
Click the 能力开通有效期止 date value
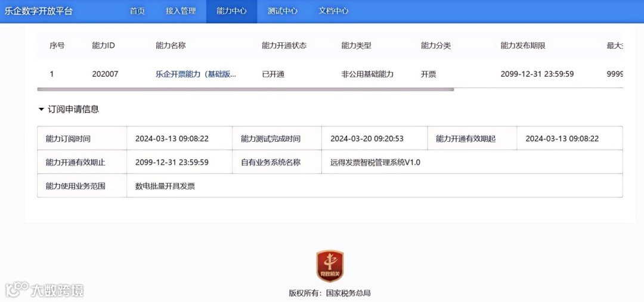point(172,162)
